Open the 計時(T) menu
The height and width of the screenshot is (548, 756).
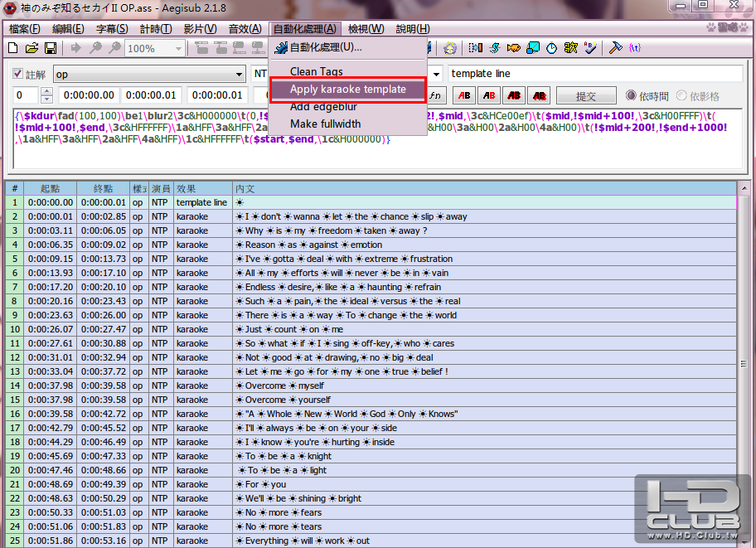point(156,29)
